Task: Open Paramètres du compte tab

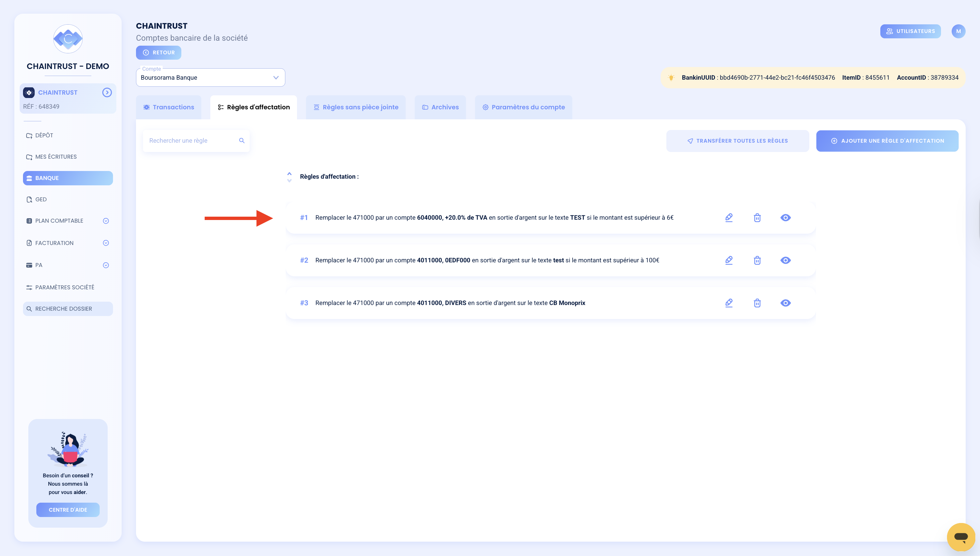Action: 523,107
